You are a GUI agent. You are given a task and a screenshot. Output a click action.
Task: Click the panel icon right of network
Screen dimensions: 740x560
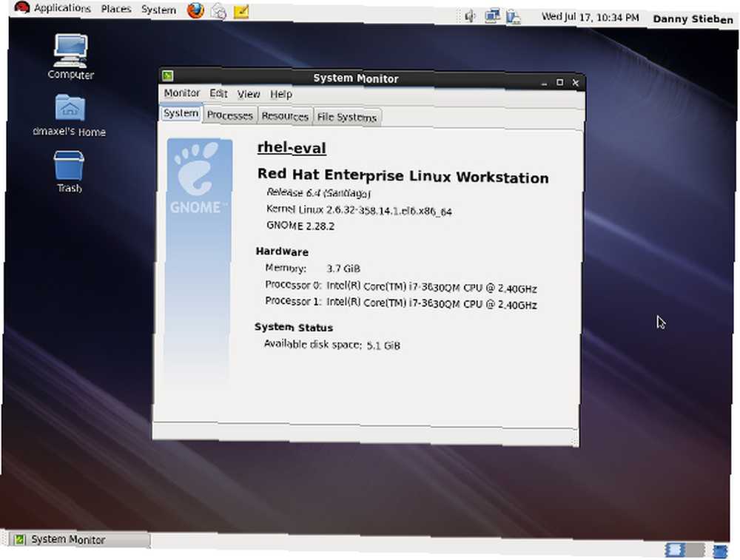[x=514, y=17]
